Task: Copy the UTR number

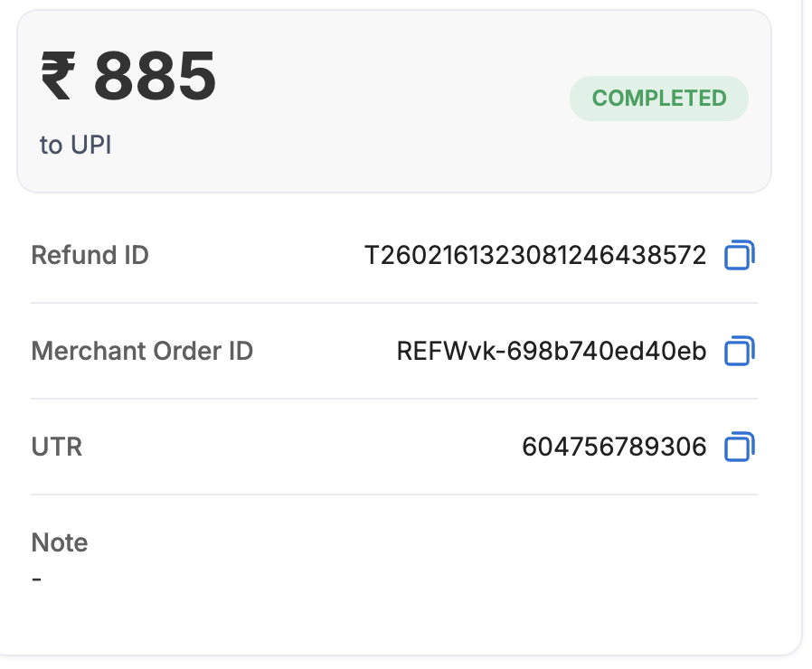Action: (x=739, y=447)
